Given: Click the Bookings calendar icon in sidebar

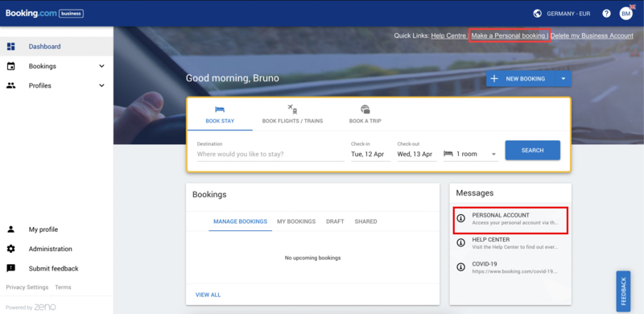Looking at the screenshot, I should click(11, 66).
